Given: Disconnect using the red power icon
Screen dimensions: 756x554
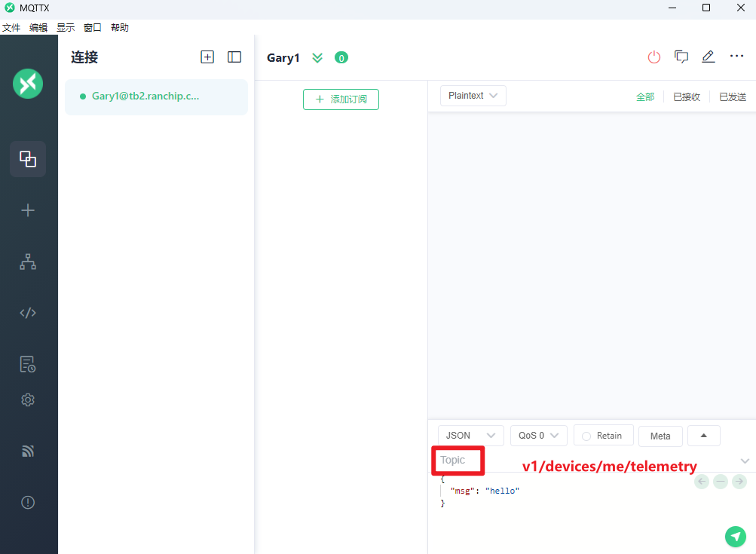Looking at the screenshot, I should point(653,57).
